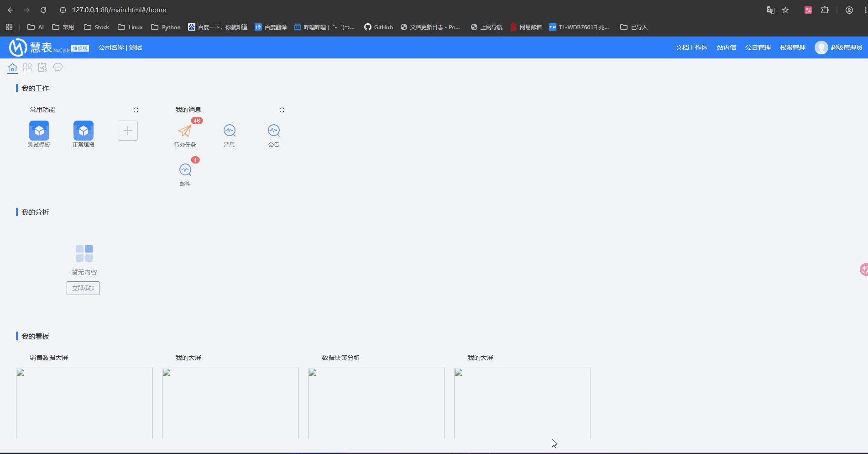Open the 上网导航 bookmark
The width and height of the screenshot is (868, 454).
[x=486, y=27]
